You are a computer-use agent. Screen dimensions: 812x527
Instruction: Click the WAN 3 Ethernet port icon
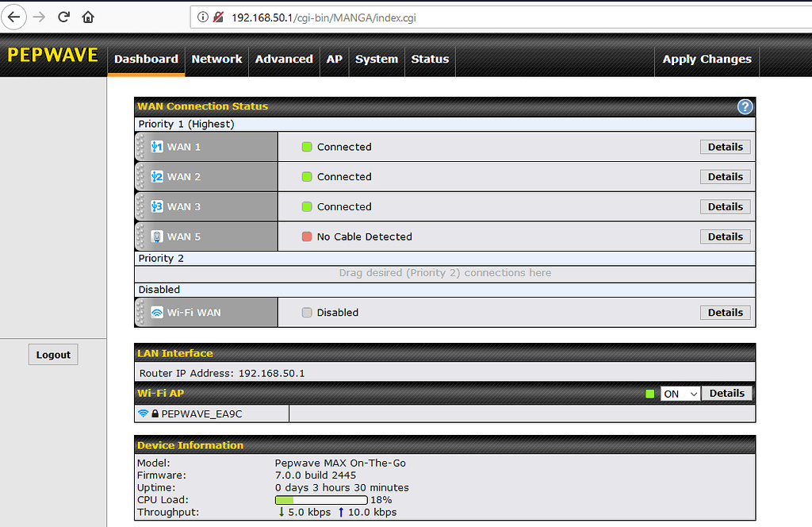pyautogui.click(x=155, y=206)
